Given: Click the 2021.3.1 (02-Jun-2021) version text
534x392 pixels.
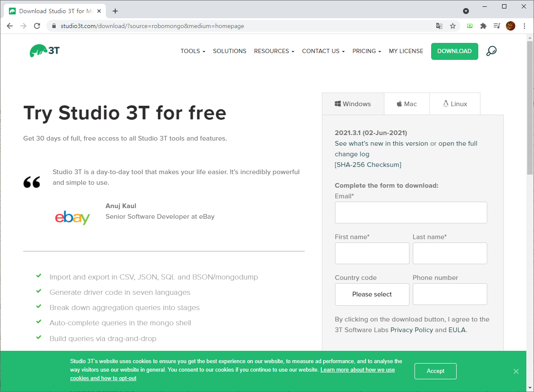Looking at the screenshot, I should point(371,133).
